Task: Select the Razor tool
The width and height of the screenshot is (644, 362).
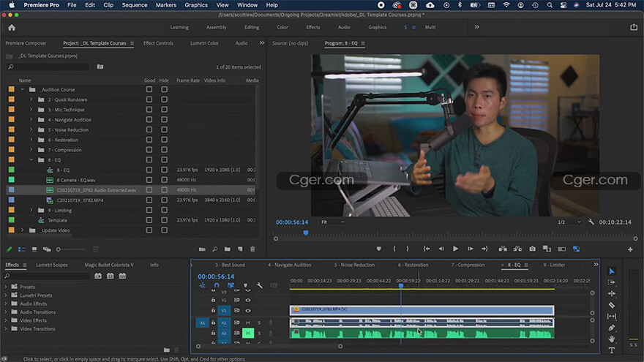Action: click(612, 305)
